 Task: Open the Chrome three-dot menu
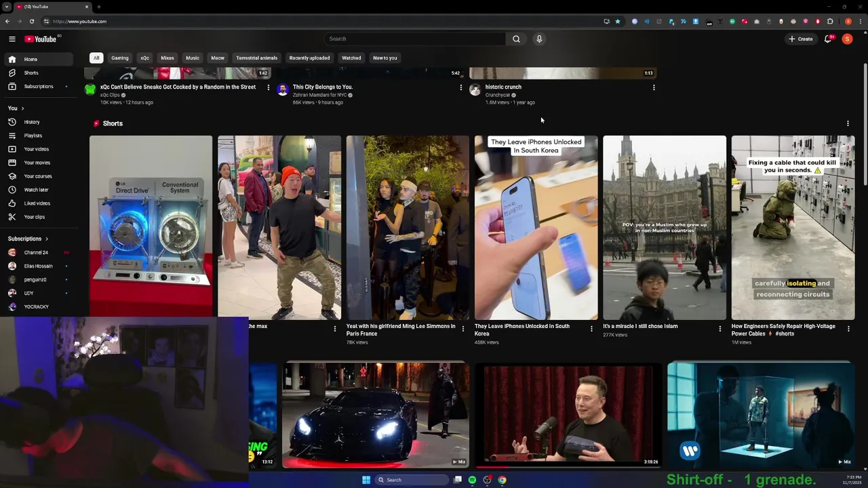click(861, 21)
